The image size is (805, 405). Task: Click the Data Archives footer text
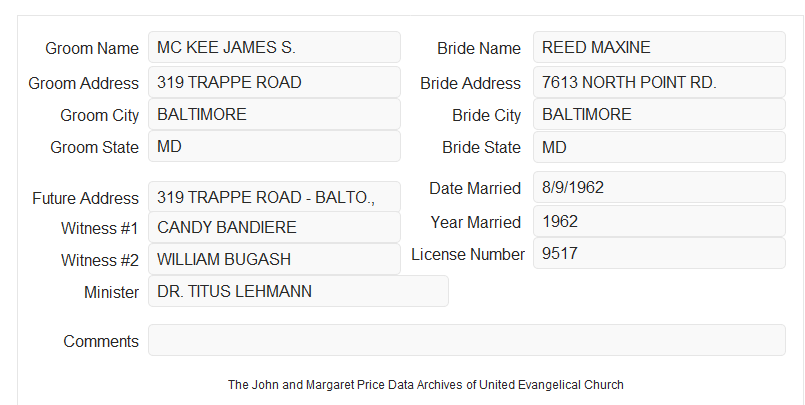[426, 385]
